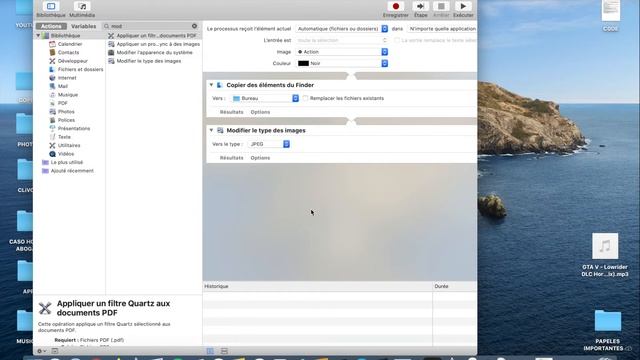Open Ajouté récemment smart group
Image resolution: width=640 pixels, height=360 pixels.
[72, 171]
